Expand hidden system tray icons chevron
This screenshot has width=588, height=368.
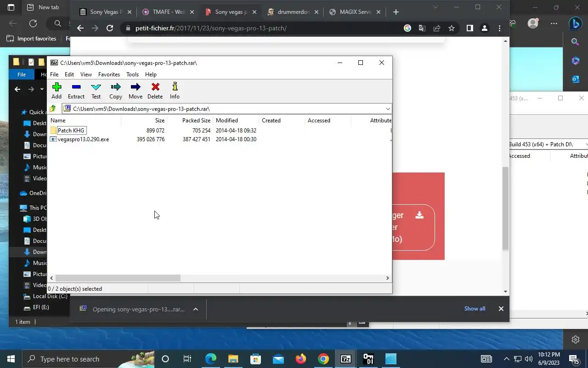pyautogui.click(x=507, y=359)
